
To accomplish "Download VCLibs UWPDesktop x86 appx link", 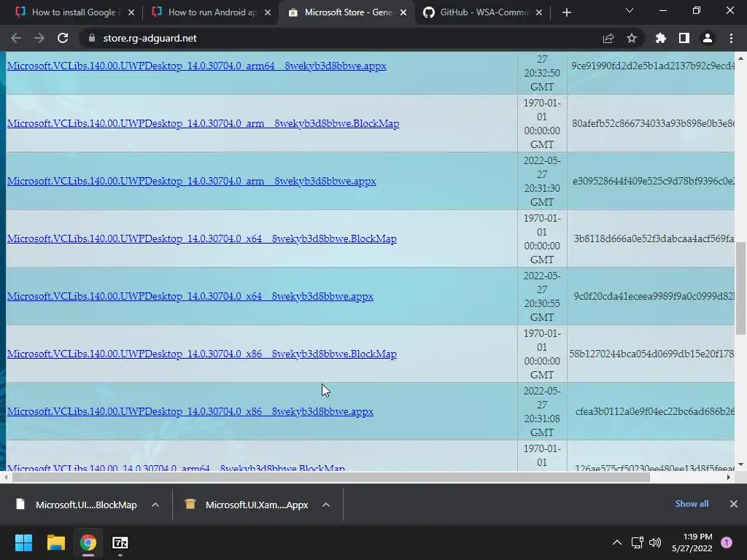I will 190,411.
